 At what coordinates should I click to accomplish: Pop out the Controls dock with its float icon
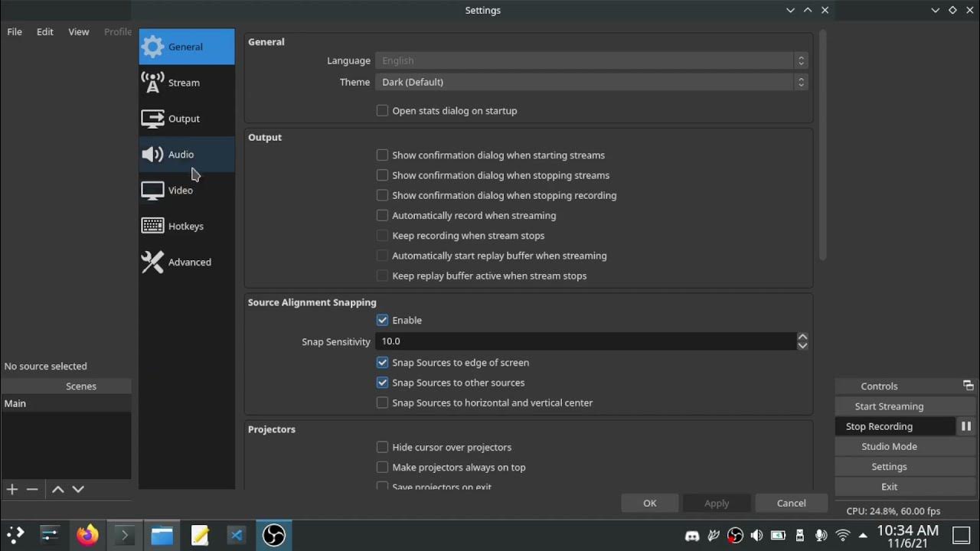tap(968, 386)
